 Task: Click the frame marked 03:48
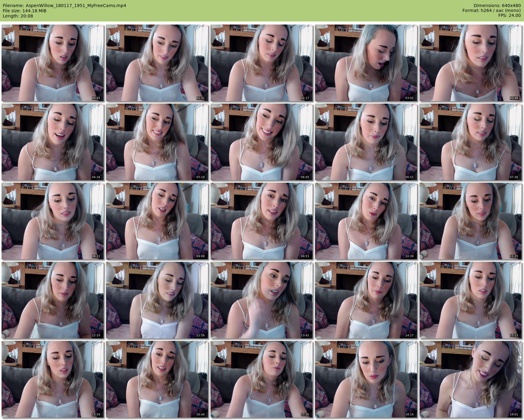point(471,63)
